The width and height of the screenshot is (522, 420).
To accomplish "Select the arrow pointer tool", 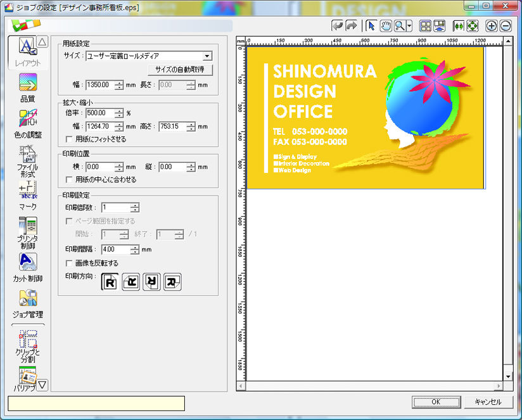I will tap(371, 26).
